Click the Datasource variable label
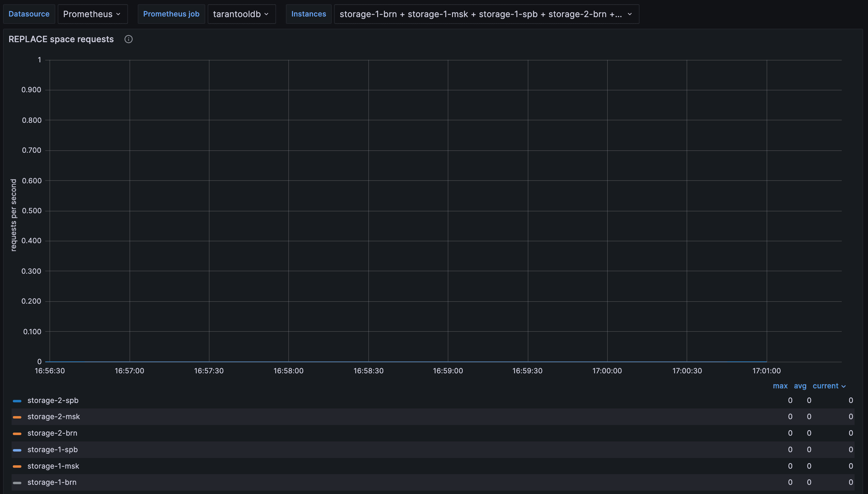868x494 pixels. point(29,14)
